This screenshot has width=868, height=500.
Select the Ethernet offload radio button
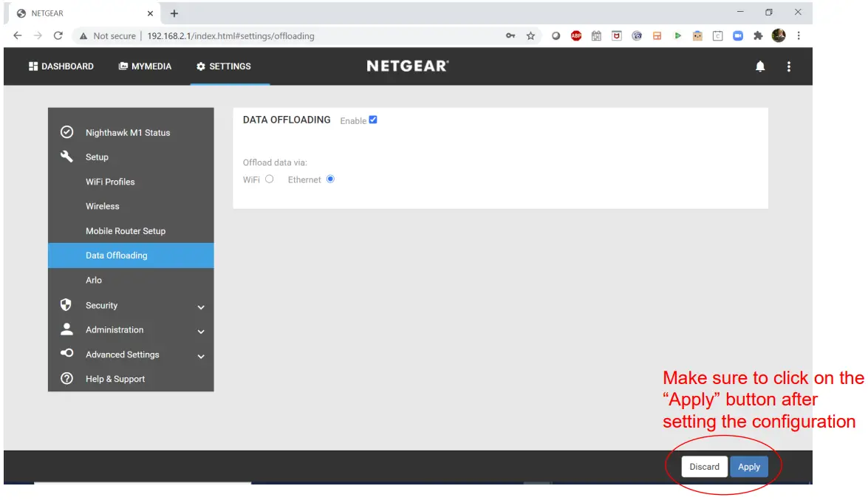tap(330, 179)
